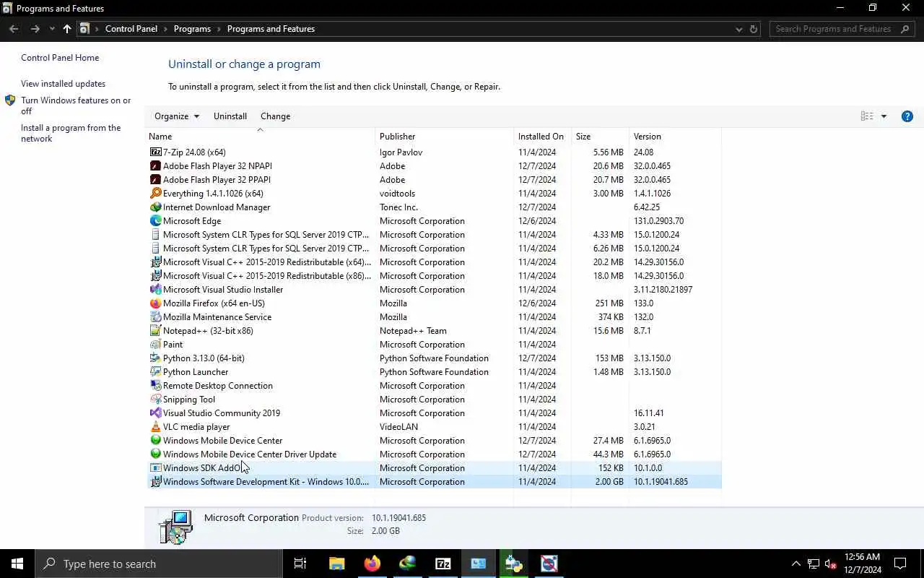The width and height of the screenshot is (924, 578).
Task: Open the recent locations dropdown arrow
Action: click(52, 29)
